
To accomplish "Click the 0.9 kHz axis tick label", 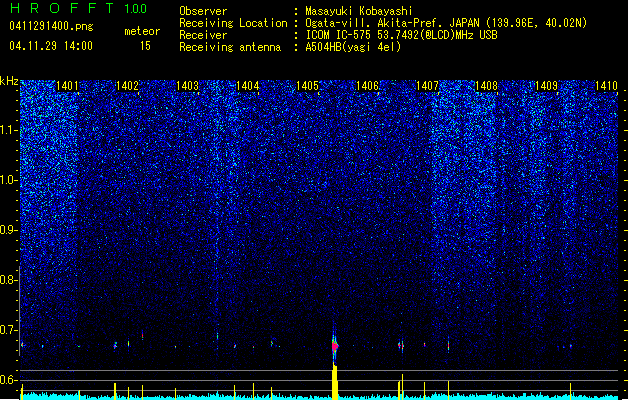I will pyautogui.click(x=8, y=230).
